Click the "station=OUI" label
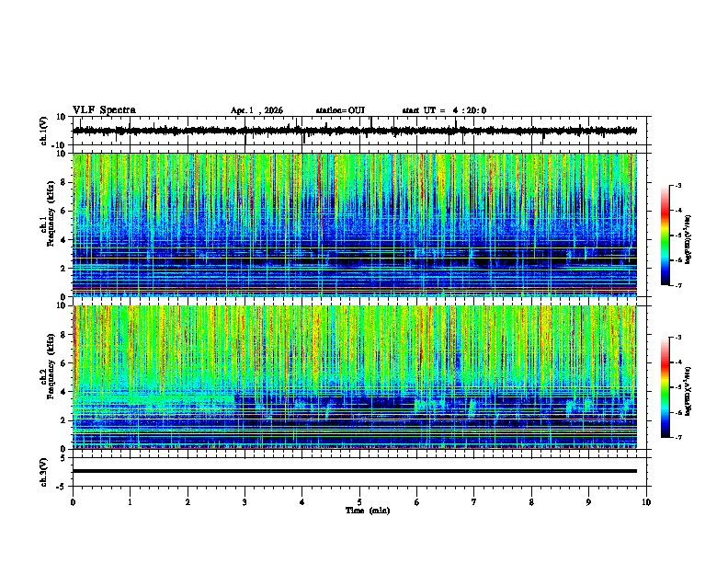The width and height of the screenshot is (728, 563). tap(340, 110)
